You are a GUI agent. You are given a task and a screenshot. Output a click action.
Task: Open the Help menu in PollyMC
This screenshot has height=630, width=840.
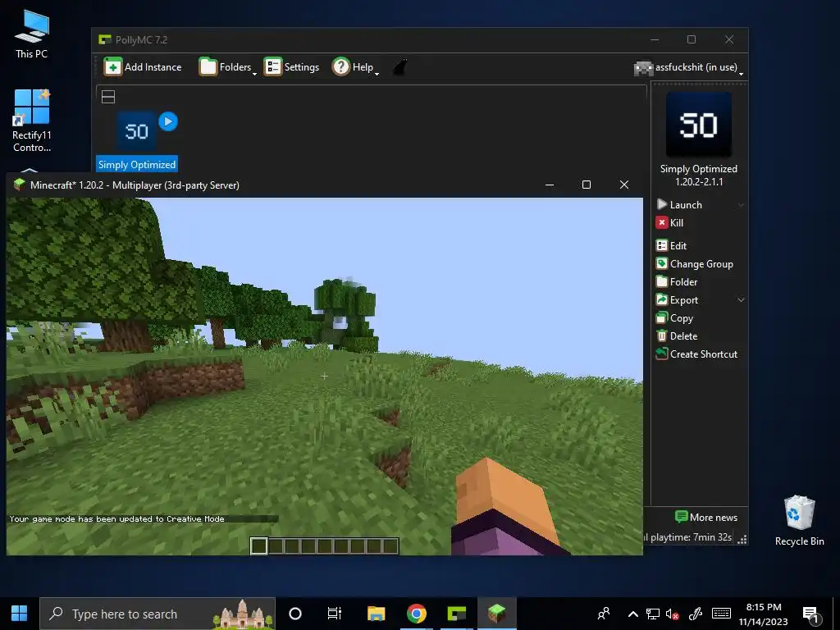(355, 67)
